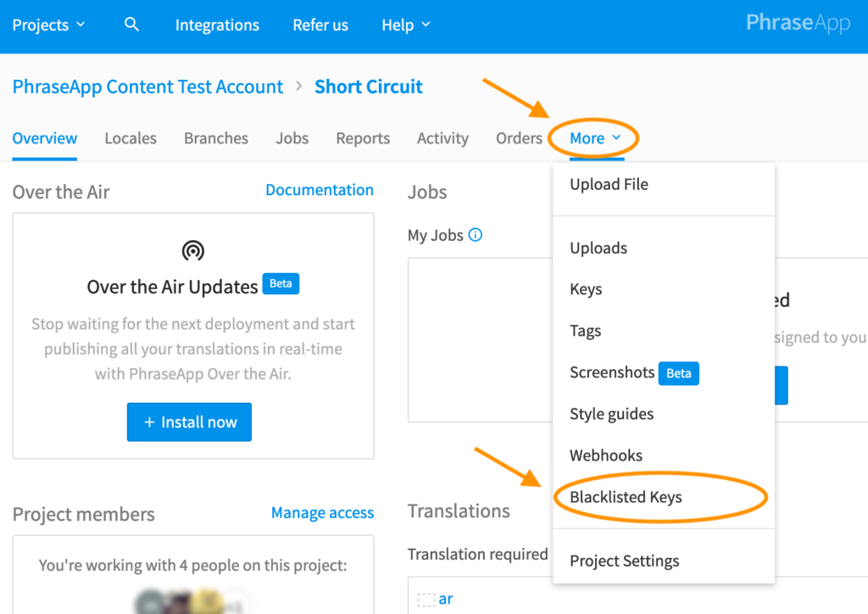Select Keys from More menu
This screenshot has height=614, width=868.
663,289
